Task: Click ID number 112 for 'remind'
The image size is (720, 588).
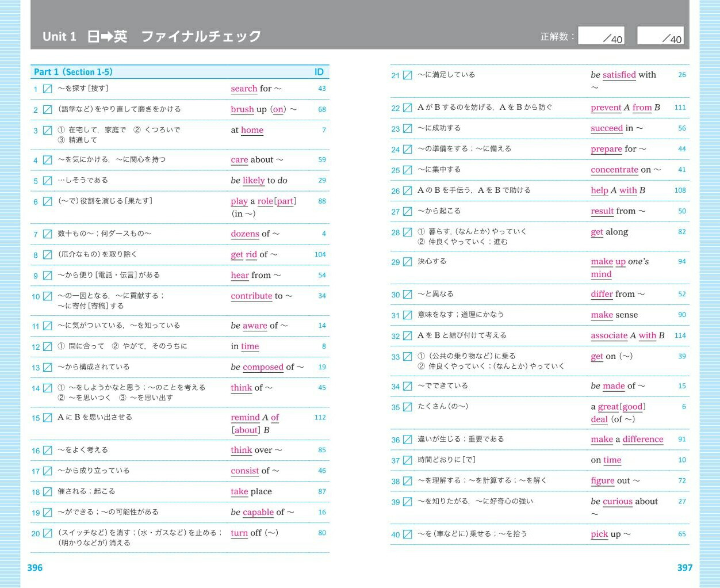Action: tap(320, 418)
